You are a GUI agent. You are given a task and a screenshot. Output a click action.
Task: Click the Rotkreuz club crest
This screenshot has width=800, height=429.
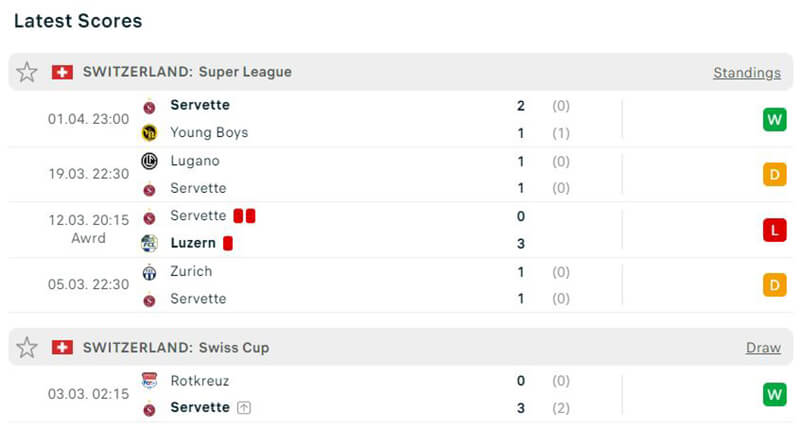(150, 381)
